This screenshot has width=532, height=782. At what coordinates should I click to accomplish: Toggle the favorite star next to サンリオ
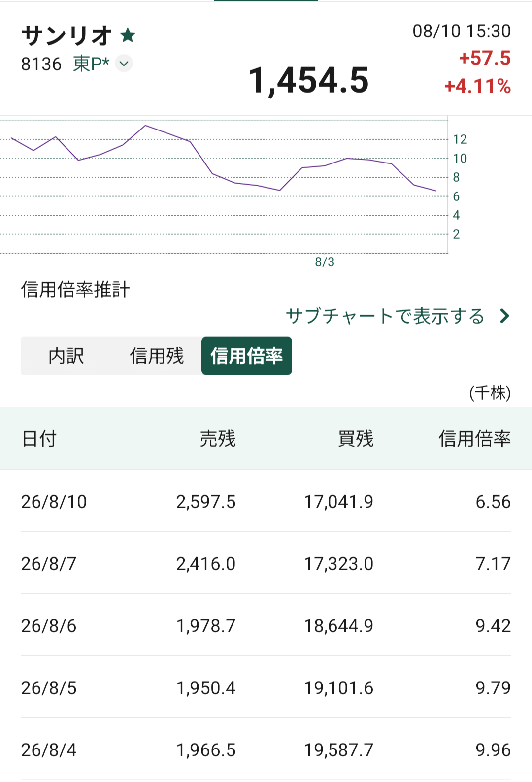point(128,35)
